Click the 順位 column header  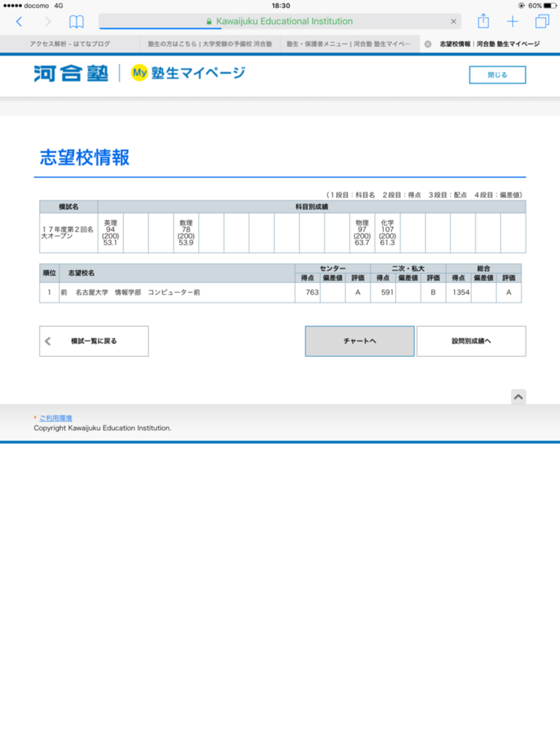coord(49,273)
